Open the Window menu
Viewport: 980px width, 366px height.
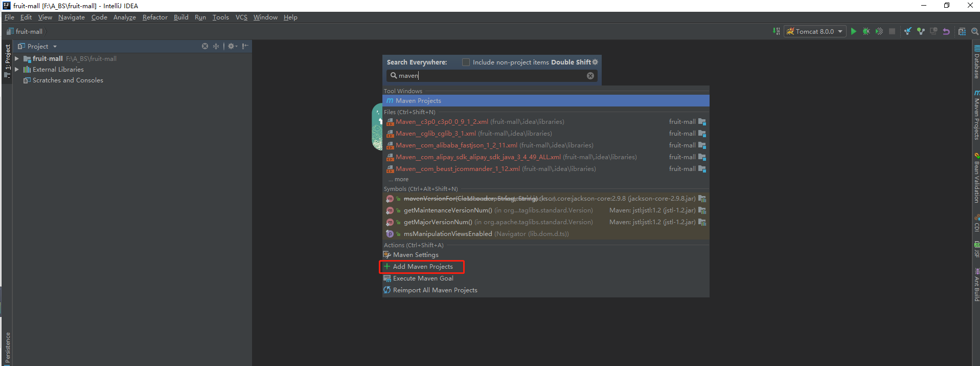(x=265, y=17)
